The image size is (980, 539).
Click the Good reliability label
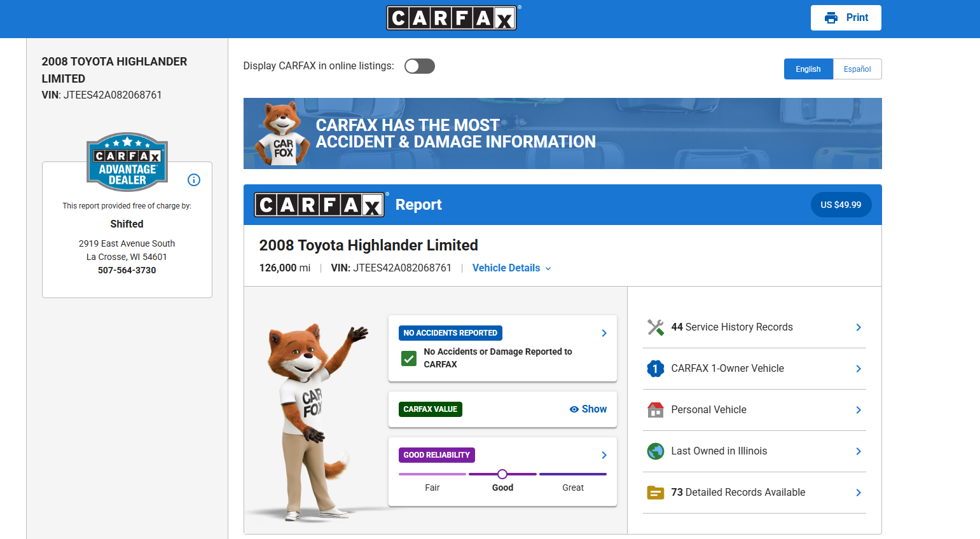(x=502, y=488)
